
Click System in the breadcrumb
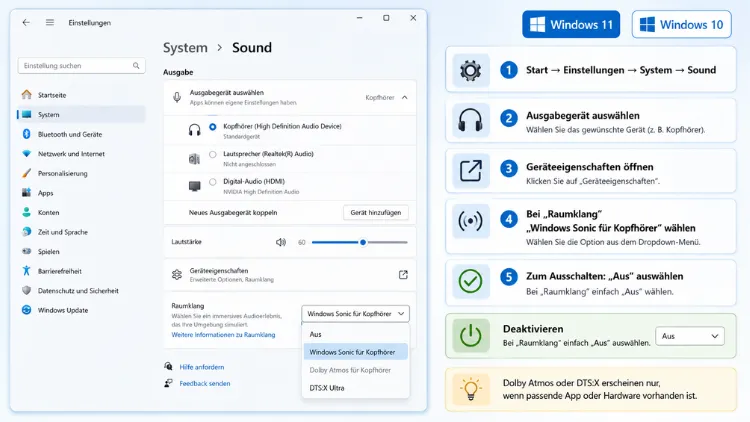[x=185, y=48]
